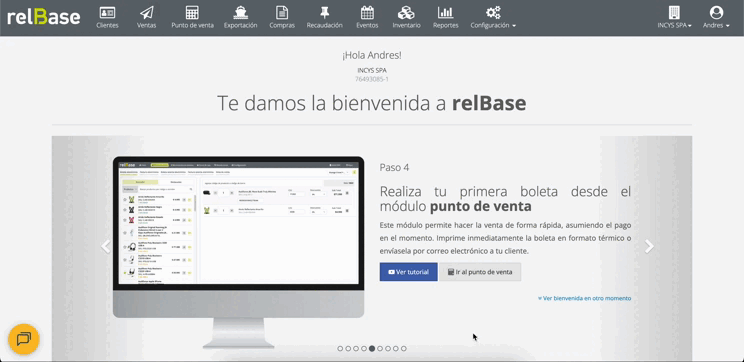Click the relBase logo
The image size is (744, 362).
tap(44, 17)
